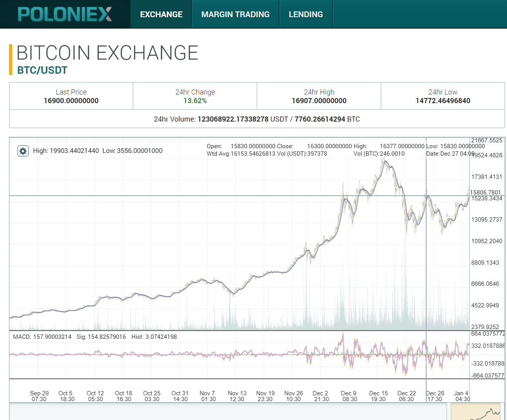
Task: Click the Nov 13 12:30 axis label
Action: tap(237, 396)
